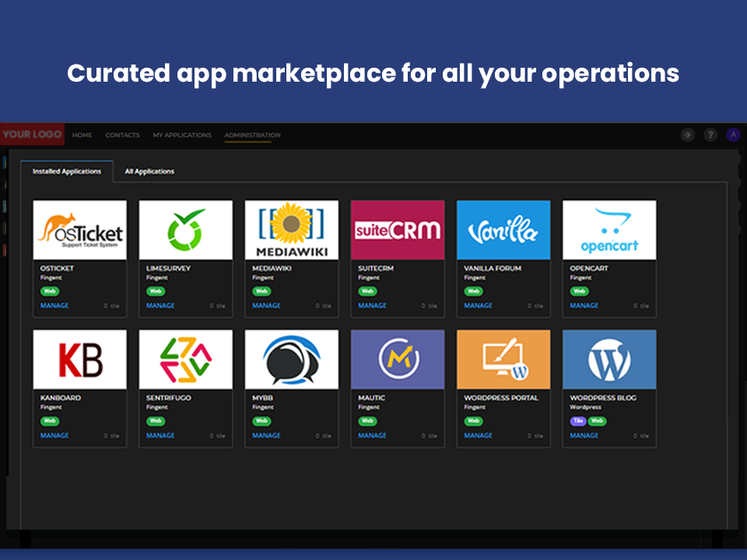This screenshot has width=747, height=560.
Task: Click MANAGE under WORDPRESS BLOG
Action: 584,436
